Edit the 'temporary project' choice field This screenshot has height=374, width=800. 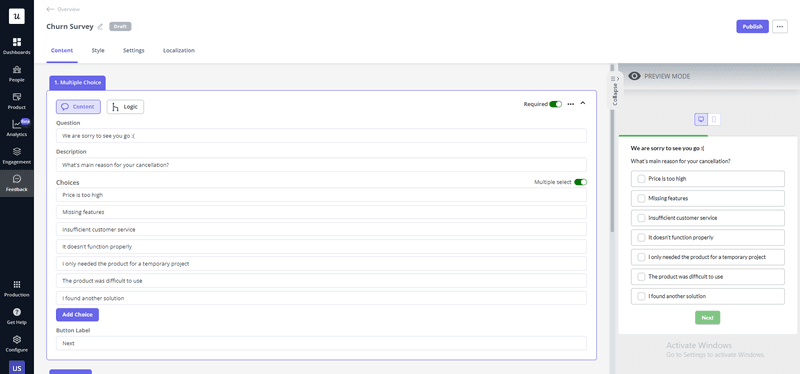click(321, 263)
